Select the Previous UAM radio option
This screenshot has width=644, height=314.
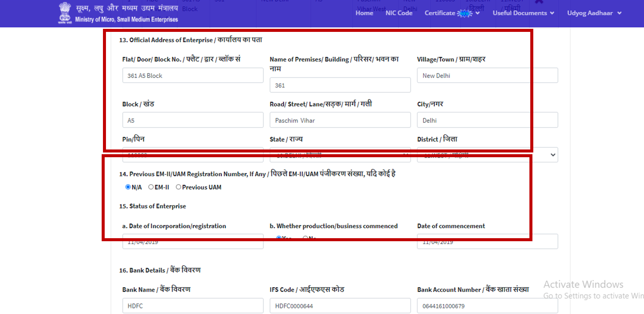[178, 187]
